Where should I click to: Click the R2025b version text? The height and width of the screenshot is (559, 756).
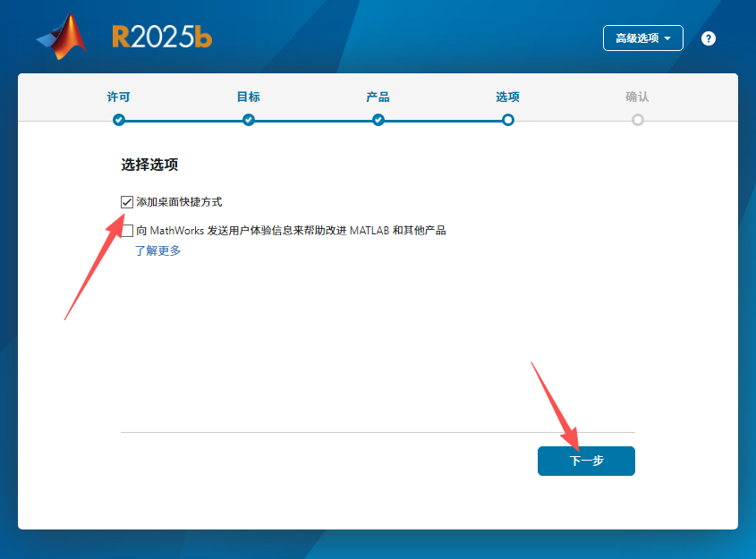(161, 34)
